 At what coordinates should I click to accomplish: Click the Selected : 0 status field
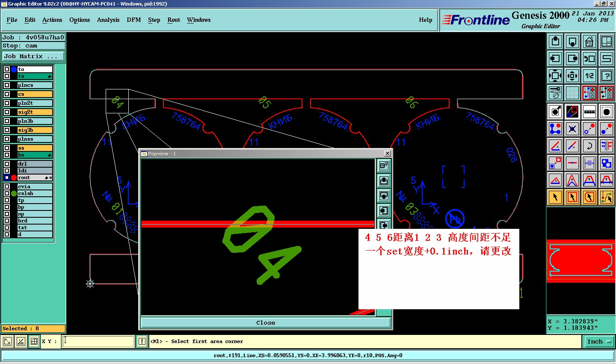(x=33, y=328)
